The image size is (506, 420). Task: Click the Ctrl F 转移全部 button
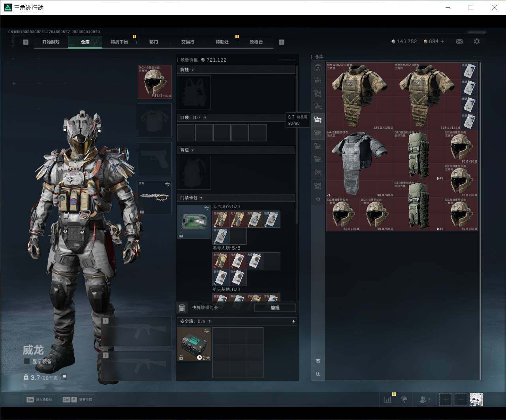[x=77, y=399]
